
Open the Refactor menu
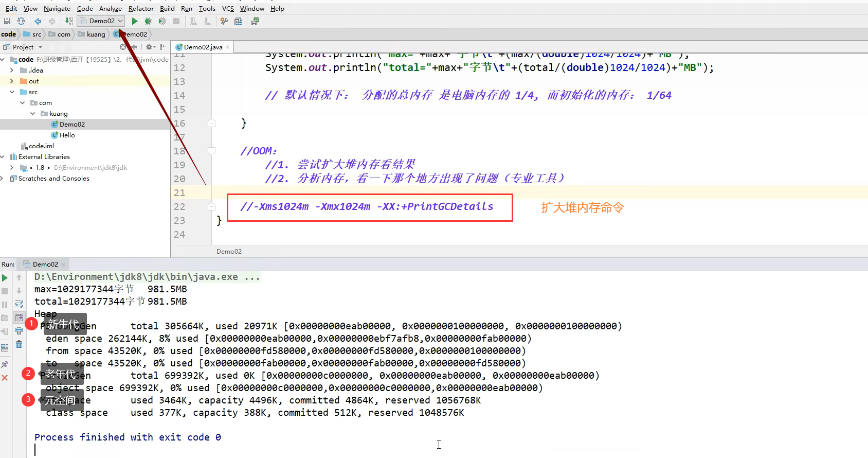click(141, 8)
